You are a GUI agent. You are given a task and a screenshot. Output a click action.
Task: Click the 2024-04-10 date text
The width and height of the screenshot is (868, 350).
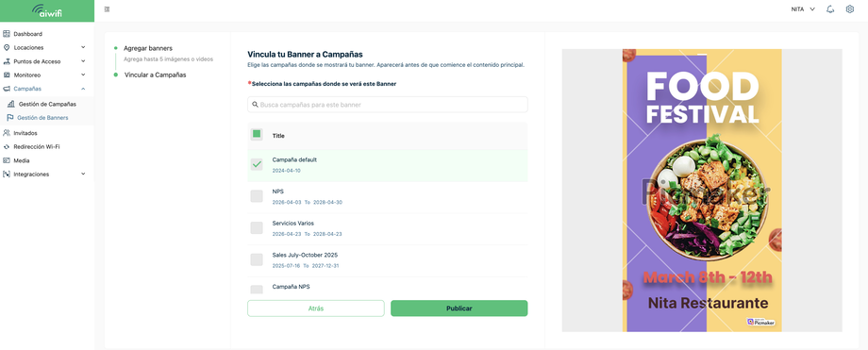coord(286,171)
